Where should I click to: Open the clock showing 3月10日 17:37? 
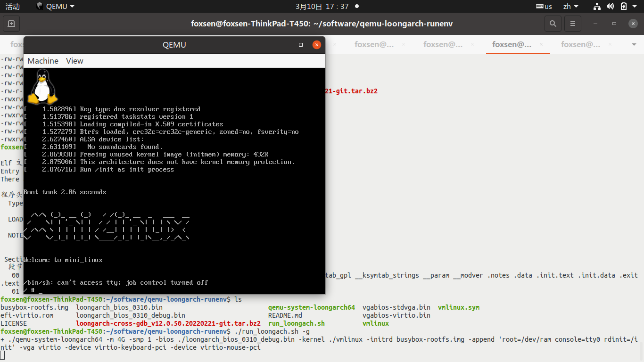[x=322, y=7]
